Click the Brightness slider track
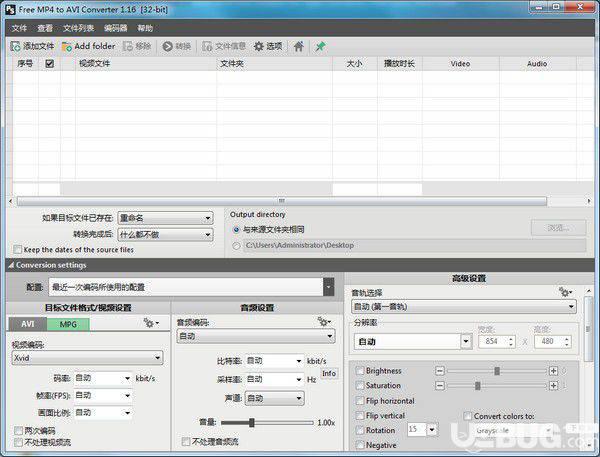This screenshot has width=600, height=457. click(497, 371)
